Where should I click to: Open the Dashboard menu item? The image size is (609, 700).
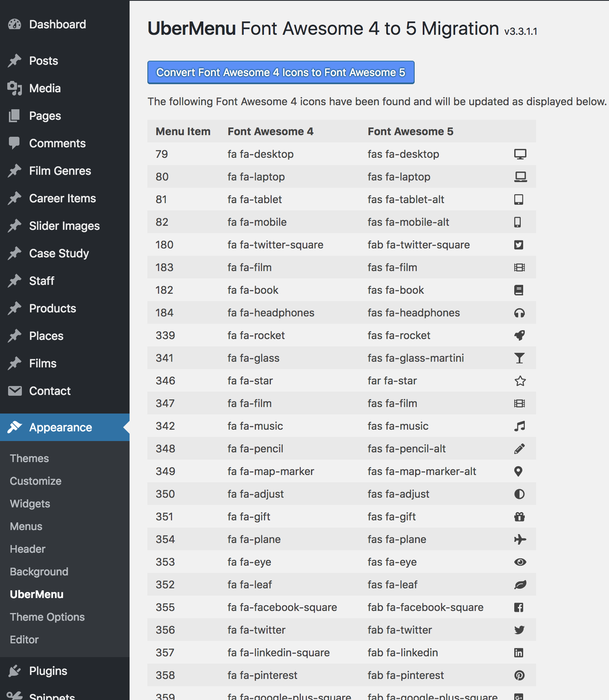[65, 24]
